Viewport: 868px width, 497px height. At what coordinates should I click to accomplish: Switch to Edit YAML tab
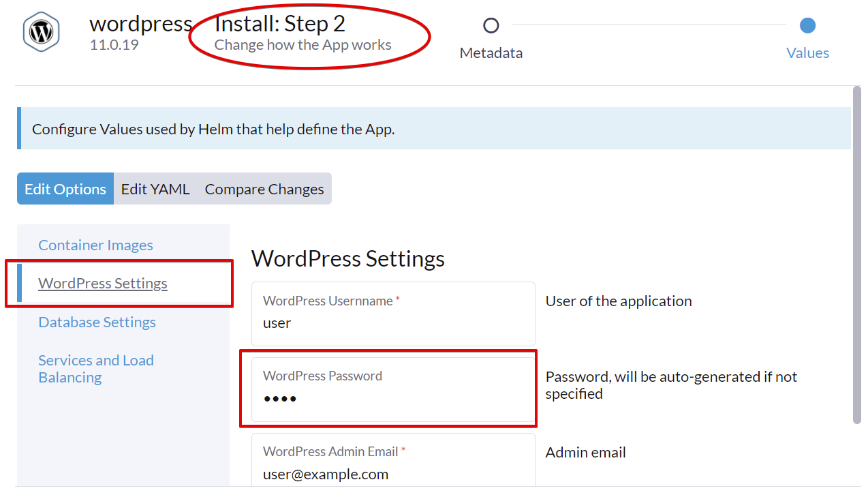point(155,189)
